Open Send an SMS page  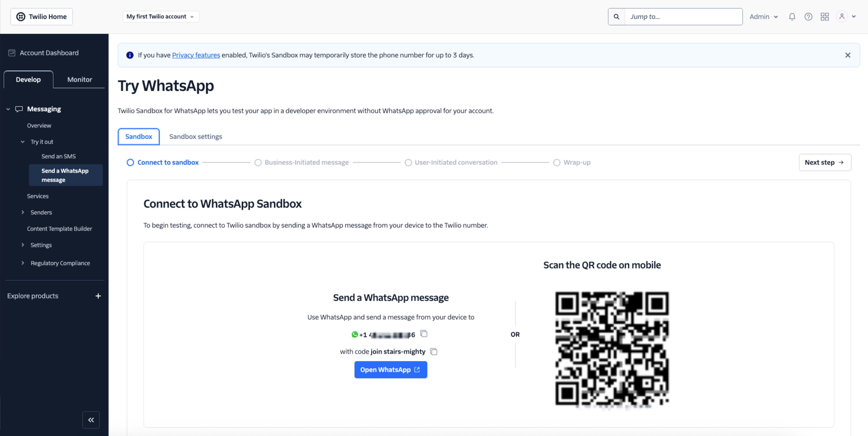click(59, 156)
